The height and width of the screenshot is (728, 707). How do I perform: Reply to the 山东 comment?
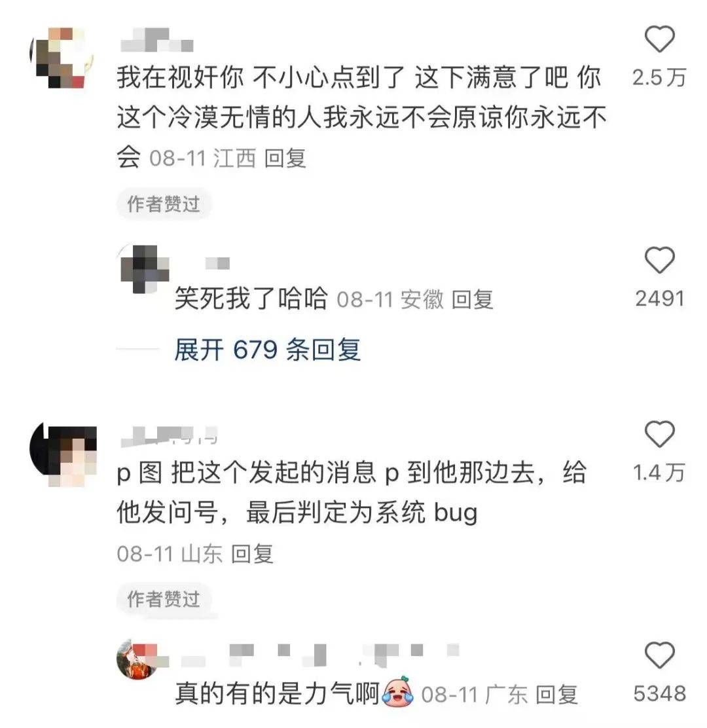click(x=252, y=554)
